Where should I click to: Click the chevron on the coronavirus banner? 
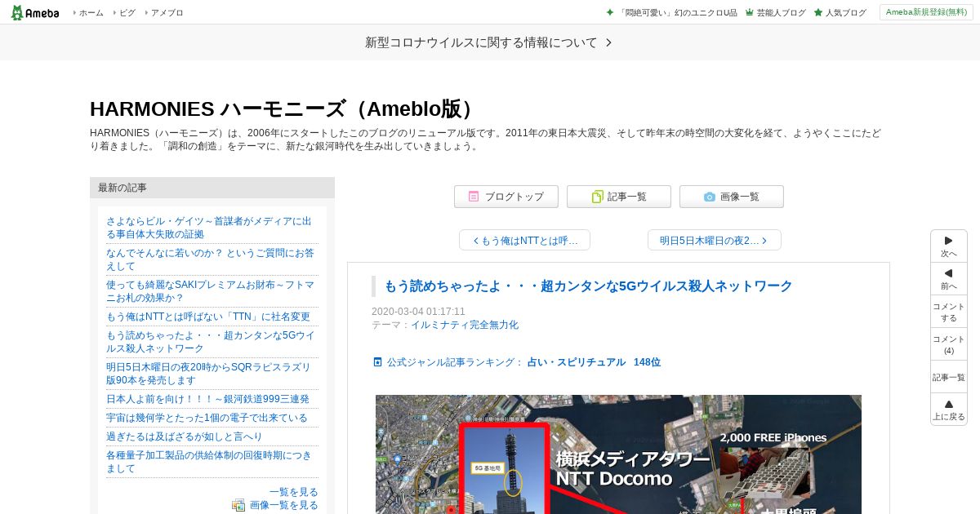coord(608,42)
